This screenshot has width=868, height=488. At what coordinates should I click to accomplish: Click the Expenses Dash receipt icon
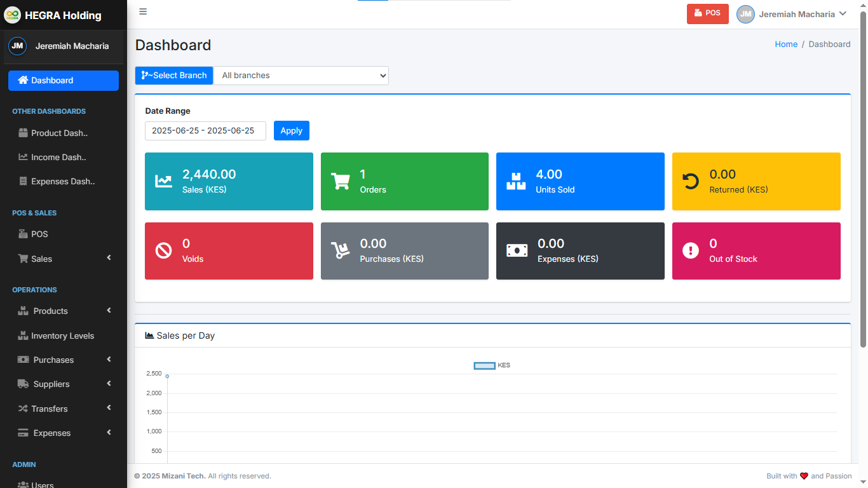coord(22,181)
